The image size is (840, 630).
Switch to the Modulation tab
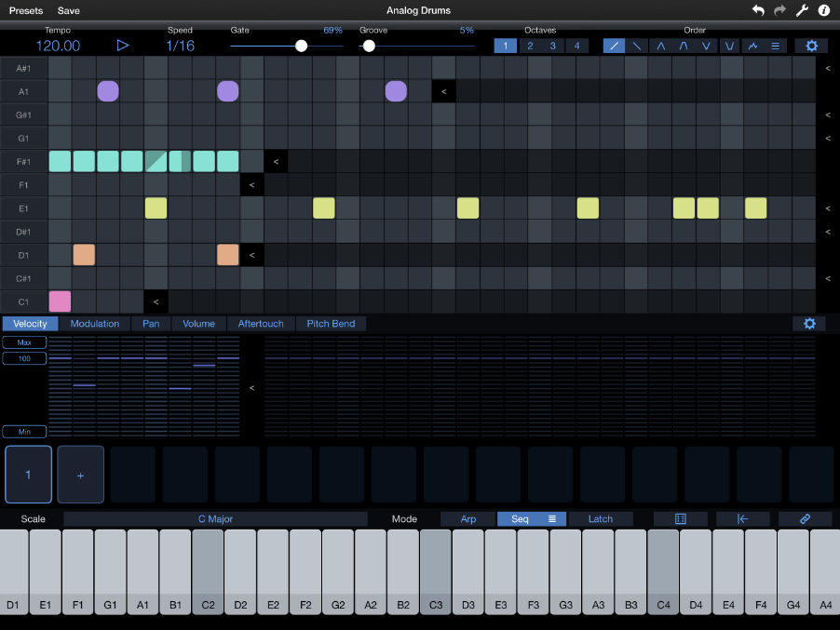[94, 323]
